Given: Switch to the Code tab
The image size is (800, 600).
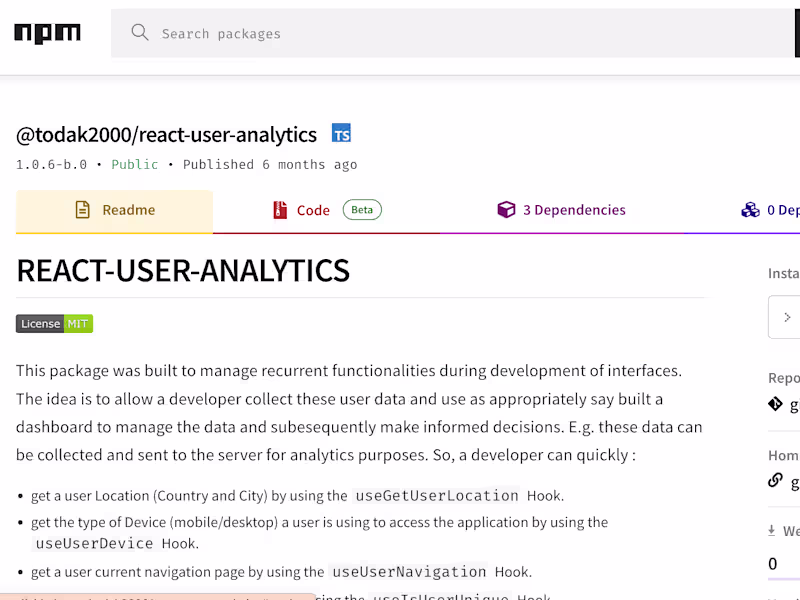Looking at the screenshot, I should click(x=313, y=210).
